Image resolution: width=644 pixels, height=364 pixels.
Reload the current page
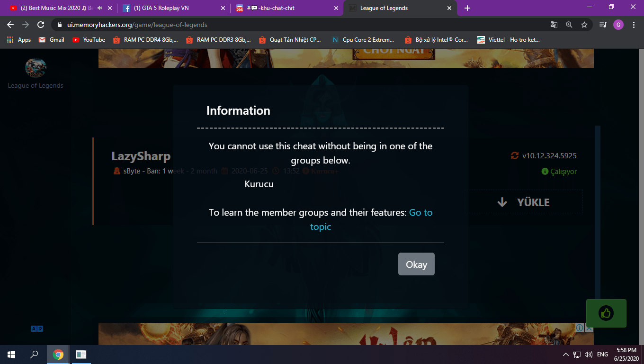click(x=41, y=25)
